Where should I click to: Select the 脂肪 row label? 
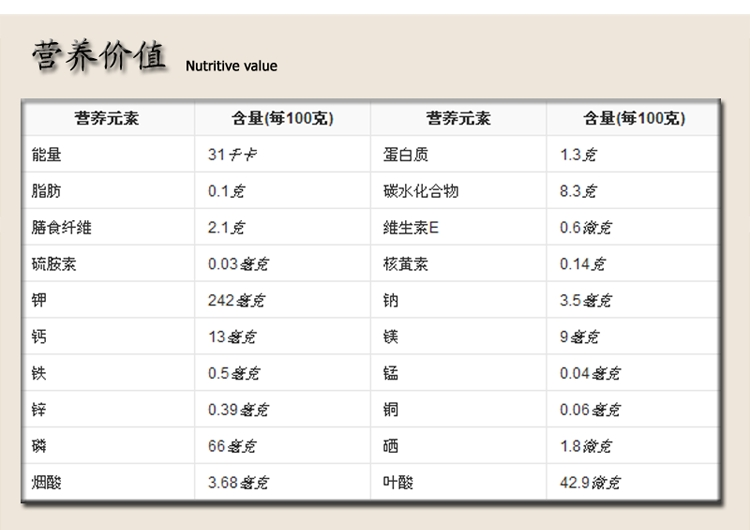point(46,191)
